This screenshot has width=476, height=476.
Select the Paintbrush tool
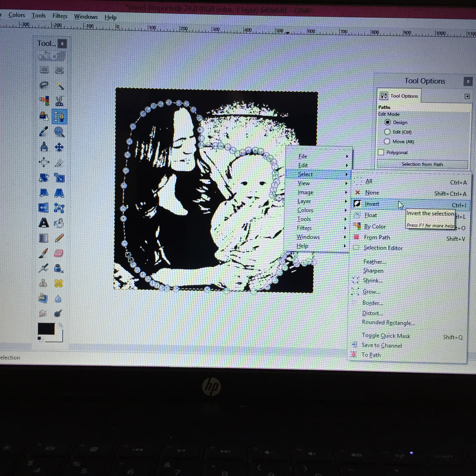[44, 253]
